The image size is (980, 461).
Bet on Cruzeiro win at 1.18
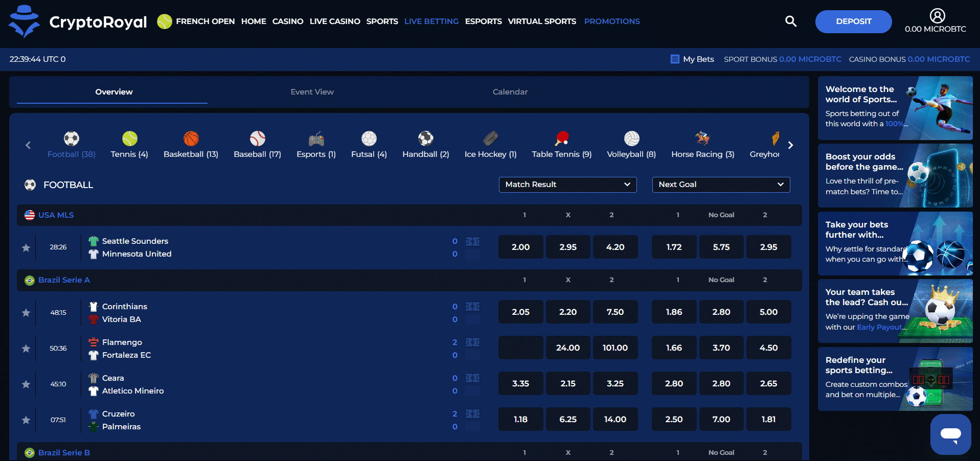[520, 419]
